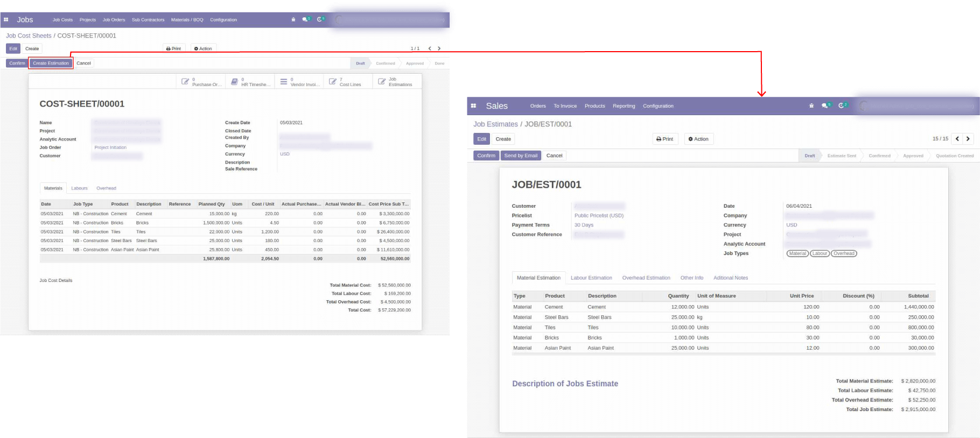Image resolution: width=980 pixels, height=438 pixels.
Task: Expand the Print dropdown in Job Estimates
Action: point(665,139)
